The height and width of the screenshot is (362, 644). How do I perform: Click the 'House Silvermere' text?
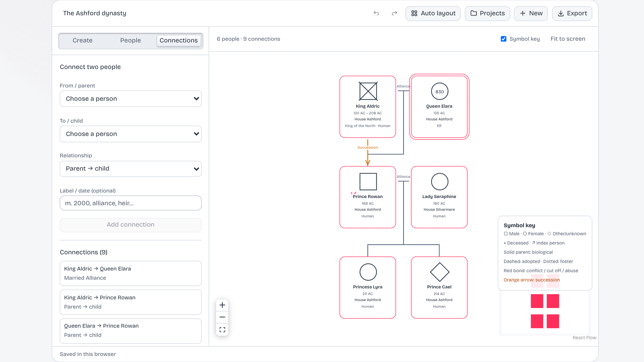pos(439,210)
